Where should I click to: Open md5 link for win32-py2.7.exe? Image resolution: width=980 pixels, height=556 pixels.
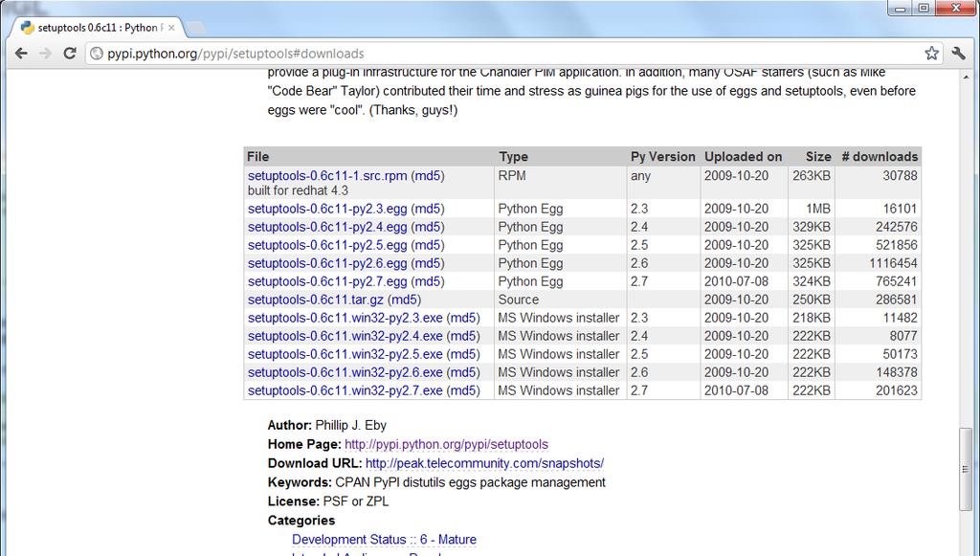point(463,389)
